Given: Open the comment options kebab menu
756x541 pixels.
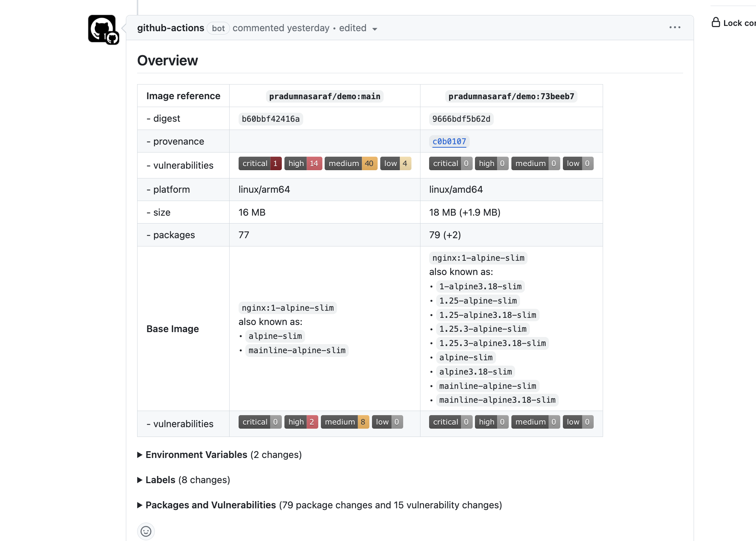Looking at the screenshot, I should pyautogui.click(x=675, y=27).
